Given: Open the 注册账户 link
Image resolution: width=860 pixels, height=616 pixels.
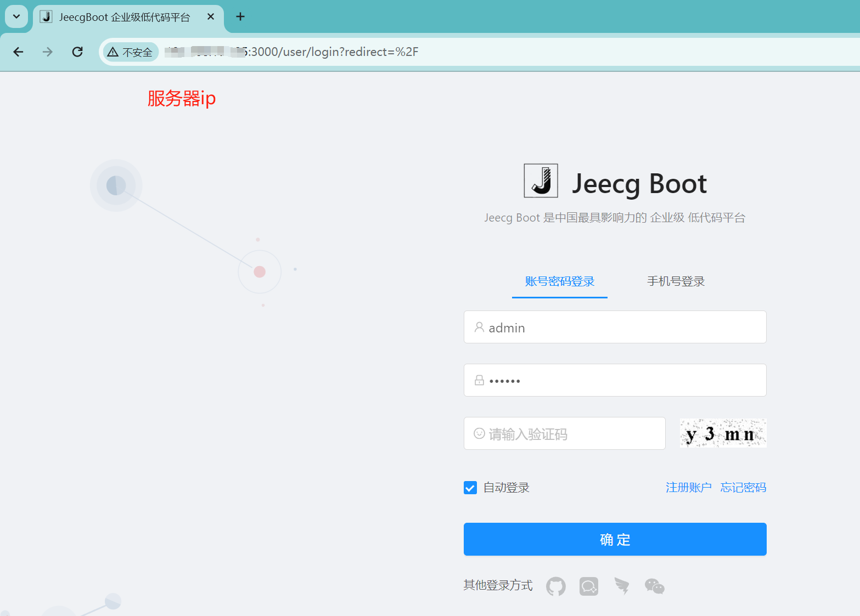Looking at the screenshot, I should (688, 488).
